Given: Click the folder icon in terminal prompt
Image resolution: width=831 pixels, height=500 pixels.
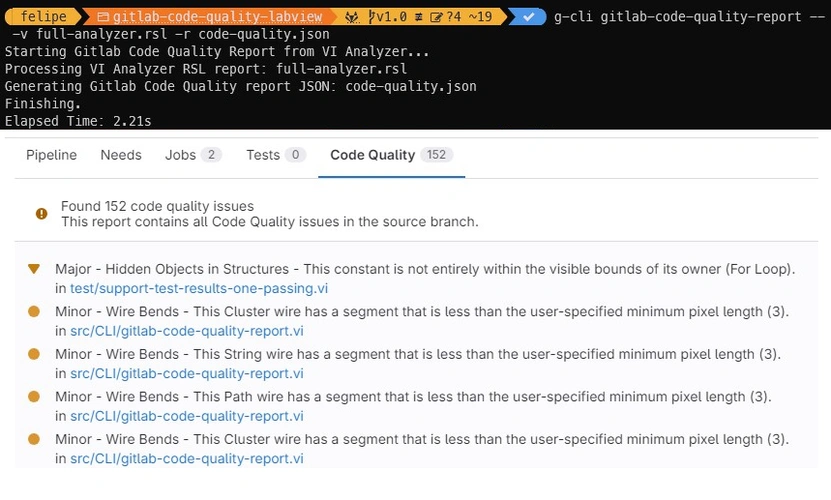Looking at the screenshot, I should (103, 17).
